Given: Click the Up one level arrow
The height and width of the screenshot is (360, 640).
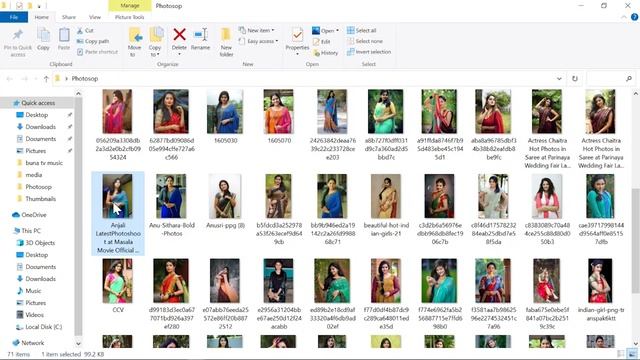Looking at the screenshot, I should pyautogui.click(x=46, y=79).
